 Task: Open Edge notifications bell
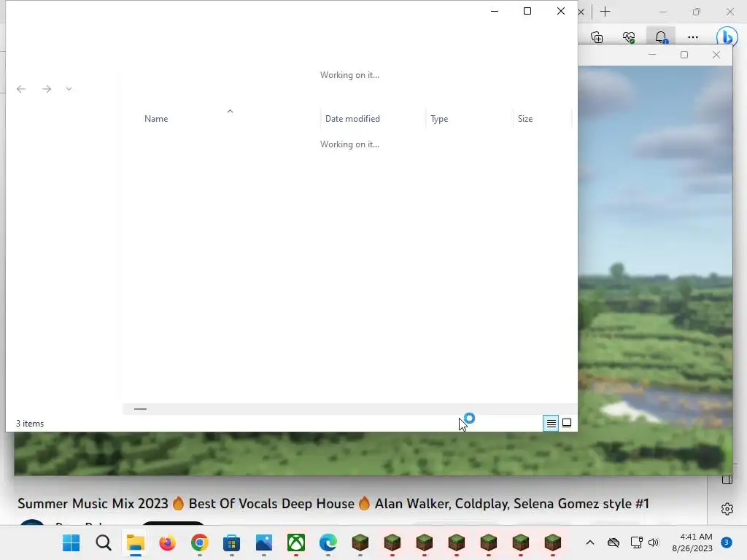661,36
